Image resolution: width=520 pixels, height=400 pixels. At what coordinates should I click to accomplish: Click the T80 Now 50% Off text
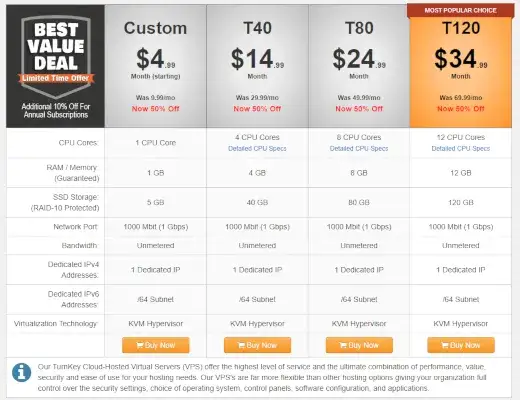[359, 109]
